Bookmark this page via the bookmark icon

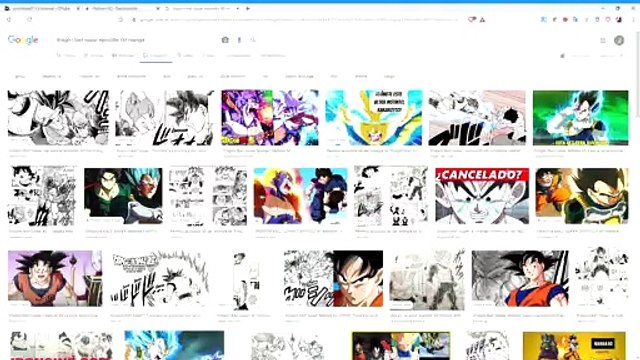pyautogui.click(x=121, y=20)
